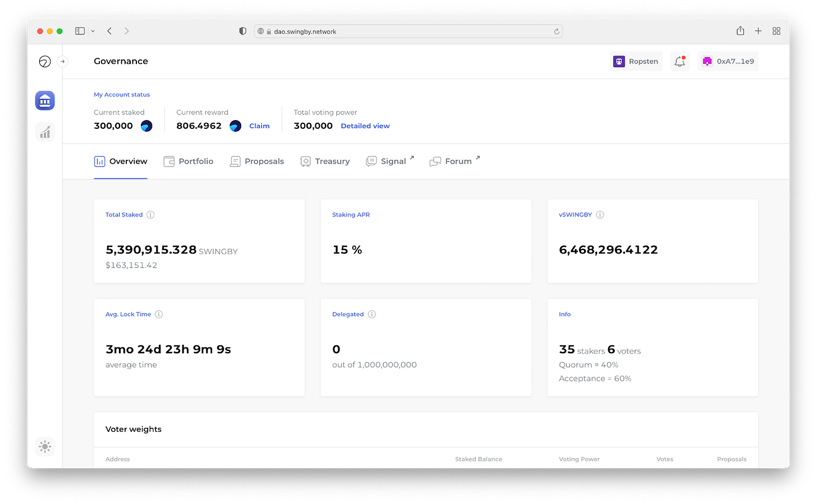Viewport: 817px width, 504px height.
Task: Click the vSWINGBY value 6,468,296.4122
Action: (x=608, y=250)
